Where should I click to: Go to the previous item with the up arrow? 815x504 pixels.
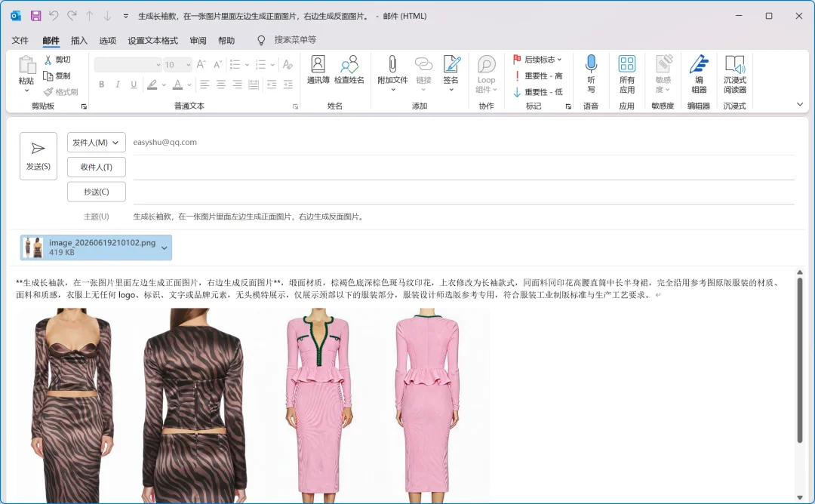(x=89, y=16)
